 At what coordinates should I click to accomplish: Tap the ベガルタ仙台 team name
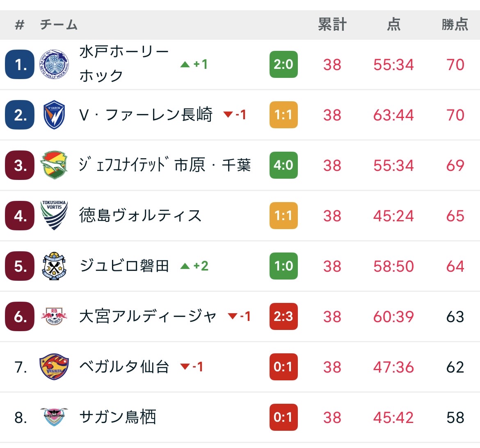coord(124,367)
